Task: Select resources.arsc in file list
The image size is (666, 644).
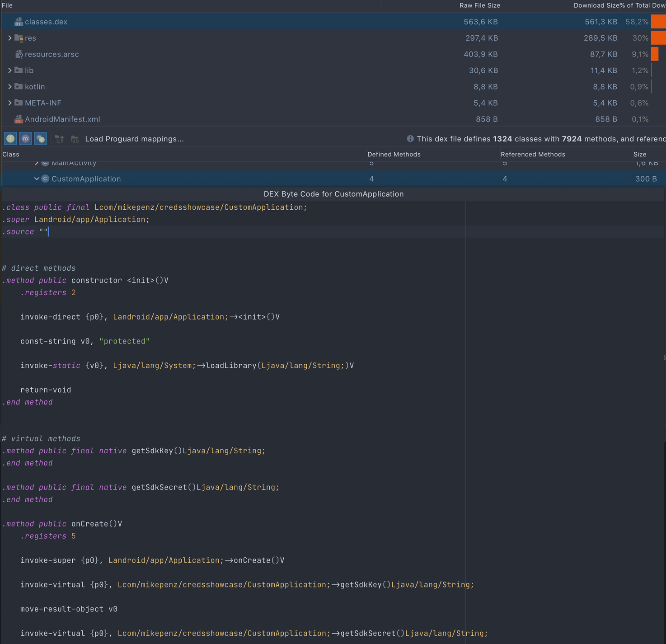Action: click(333, 54)
